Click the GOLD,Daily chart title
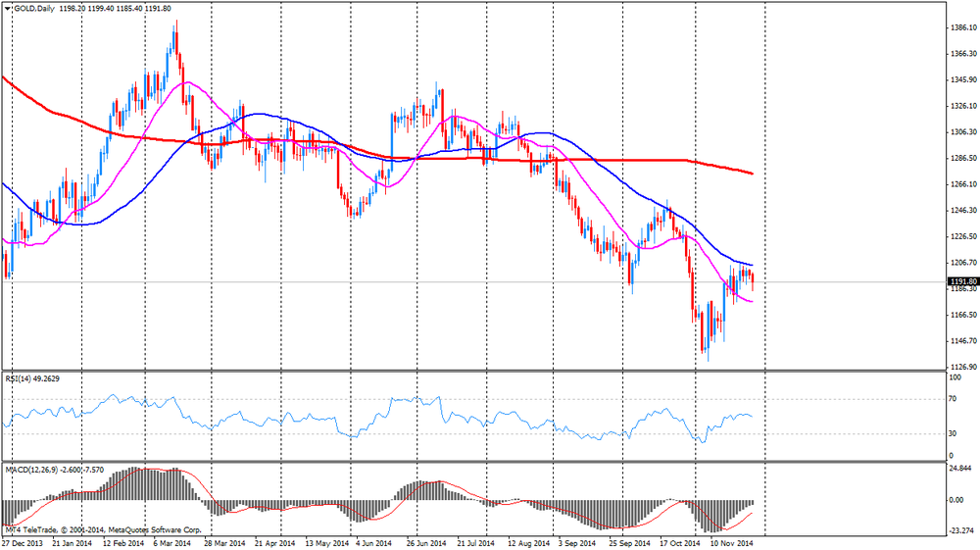Screen dimensions: 980x550 click(x=33, y=9)
